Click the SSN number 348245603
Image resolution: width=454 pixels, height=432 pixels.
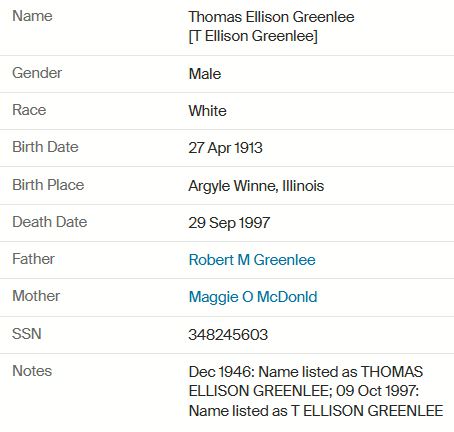(x=228, y=334)
